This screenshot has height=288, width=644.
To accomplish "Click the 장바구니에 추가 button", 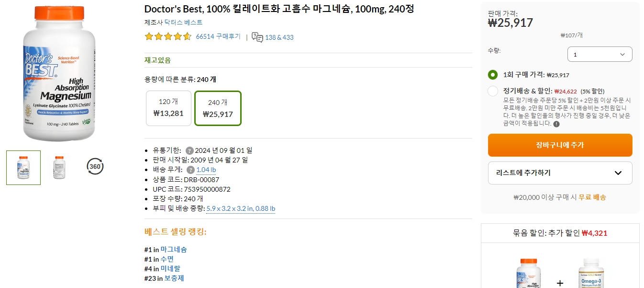I will coord(560,145).
